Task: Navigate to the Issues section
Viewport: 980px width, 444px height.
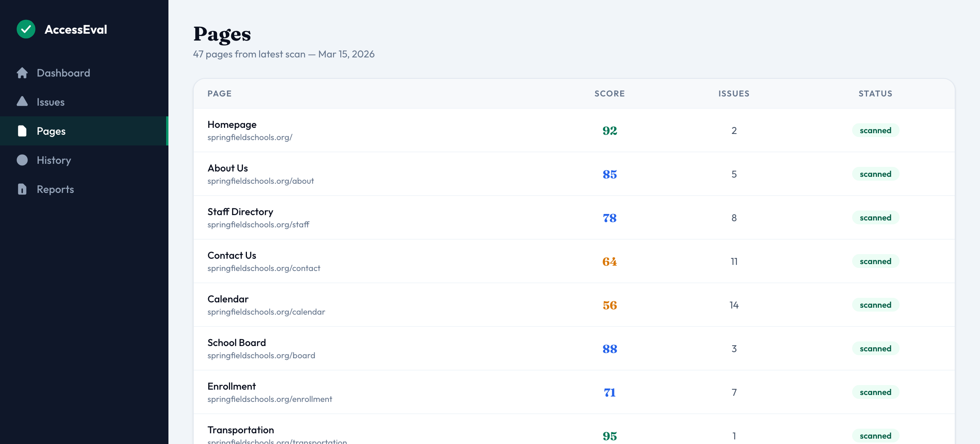Action: pyautogui.click(x=51, y=101)
